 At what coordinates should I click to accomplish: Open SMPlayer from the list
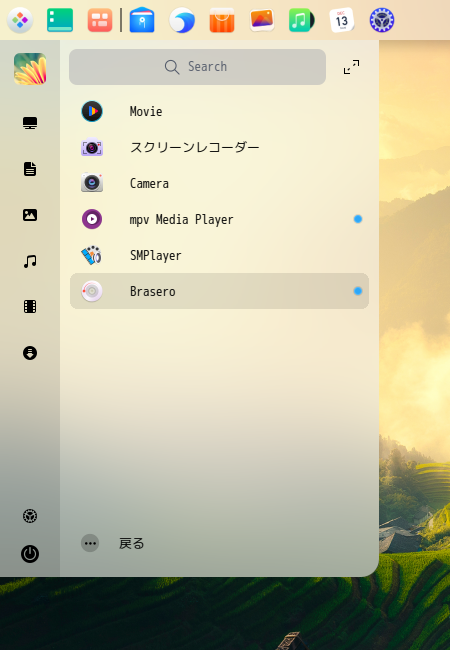click(219, 255)
